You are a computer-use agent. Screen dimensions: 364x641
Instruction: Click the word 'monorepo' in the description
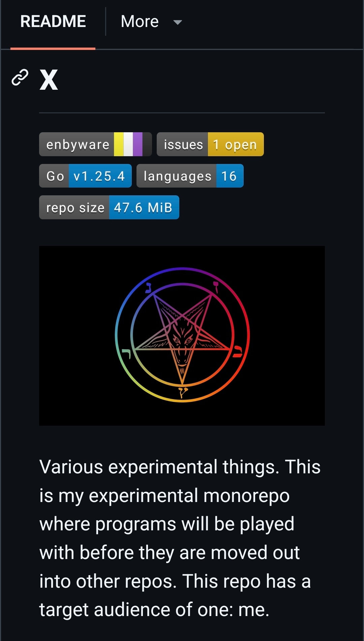click(x=246, y=496)
